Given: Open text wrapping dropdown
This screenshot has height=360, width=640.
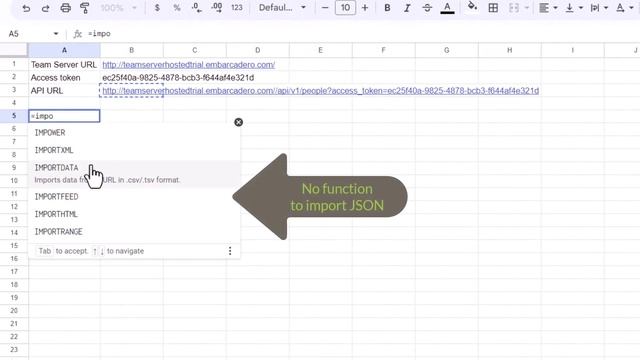Looking at the screenshot, I should [x=599, y=8].
